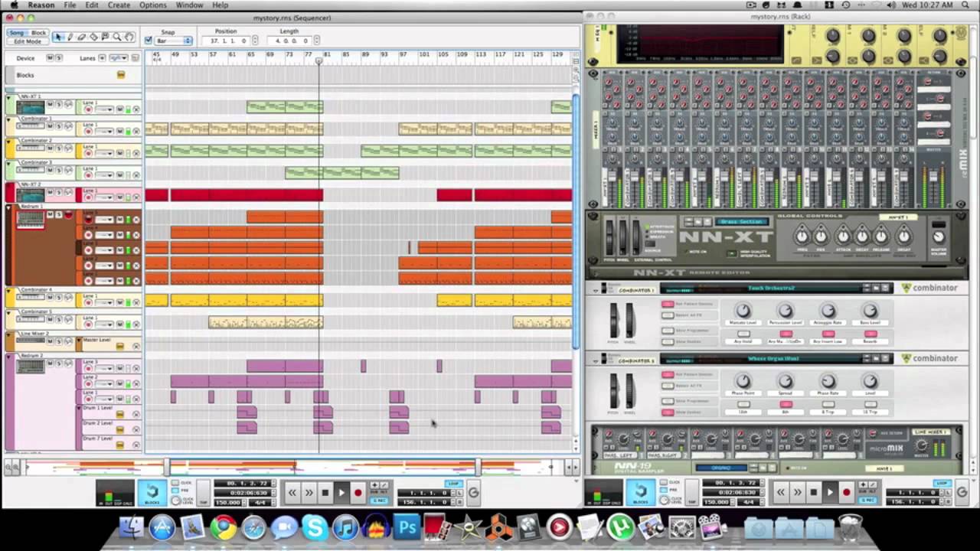
Task: Open the Reason application menu
Action: [x=41, y=5]
